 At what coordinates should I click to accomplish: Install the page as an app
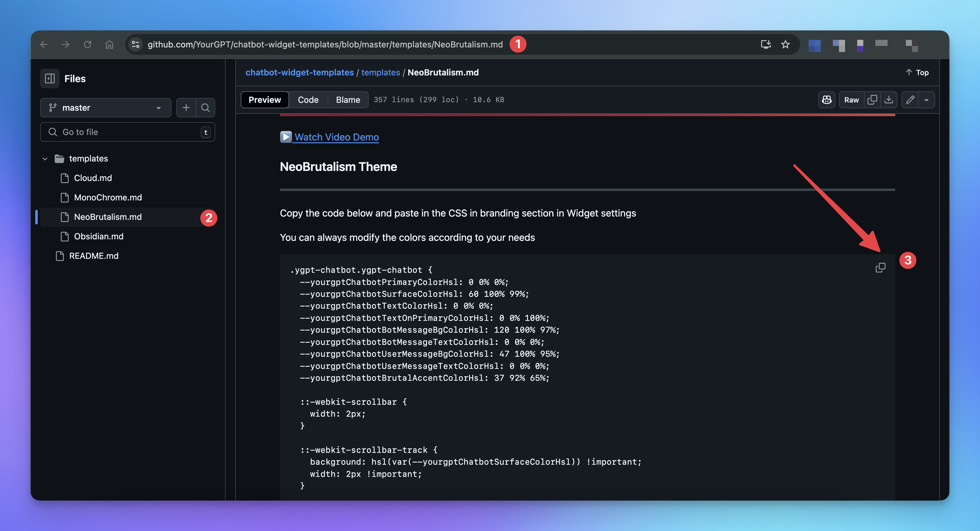click(x=765, y=44)
